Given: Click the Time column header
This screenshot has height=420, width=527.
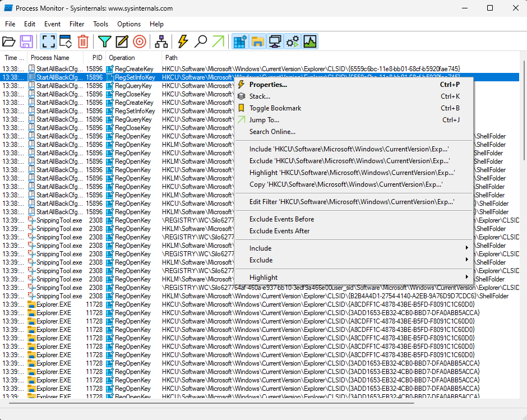Looking at the screenshot, I should 14,58.
